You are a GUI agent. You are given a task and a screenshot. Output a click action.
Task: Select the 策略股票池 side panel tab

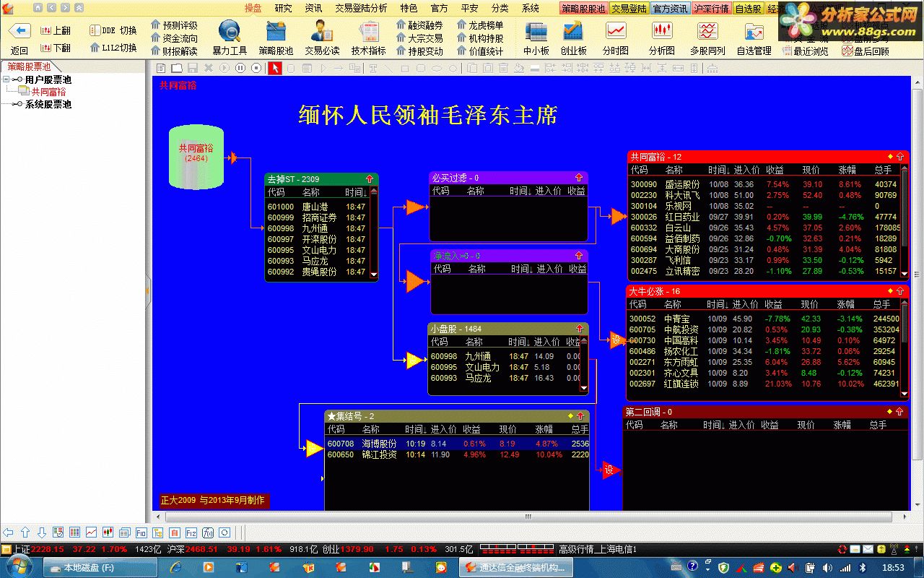30,66
